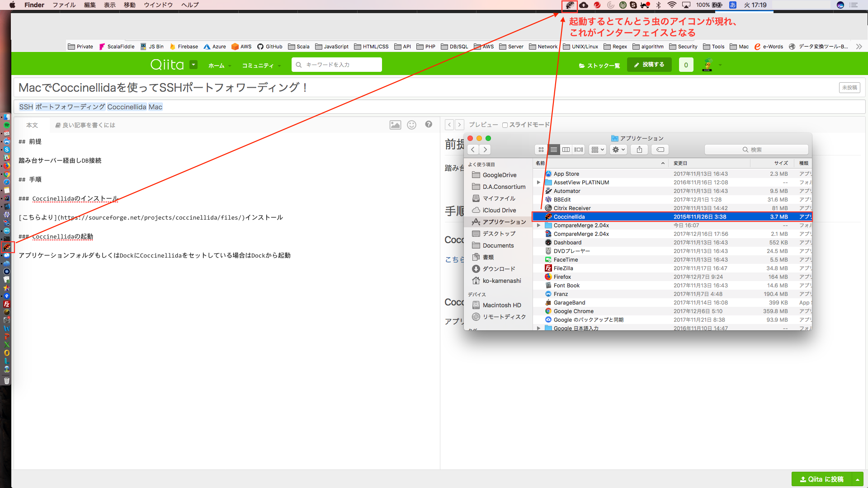Click the 投稿する button

point(649,65)
